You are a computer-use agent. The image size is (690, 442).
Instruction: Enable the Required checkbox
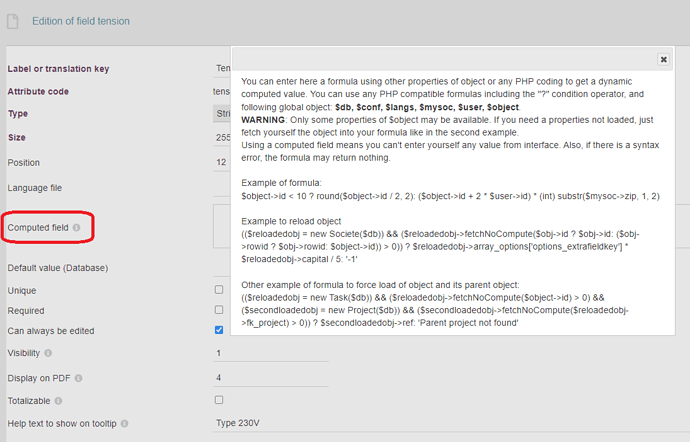pos(219,310)
